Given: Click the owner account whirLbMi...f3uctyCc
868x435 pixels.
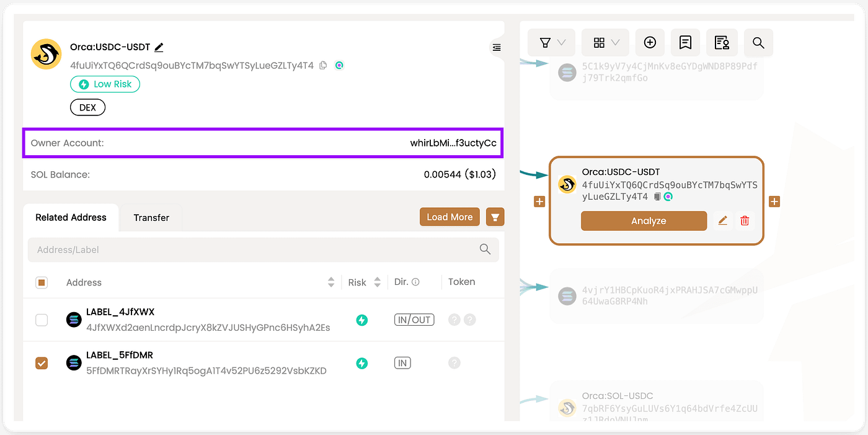Looking at the screenshot, I should click(453, 143).
